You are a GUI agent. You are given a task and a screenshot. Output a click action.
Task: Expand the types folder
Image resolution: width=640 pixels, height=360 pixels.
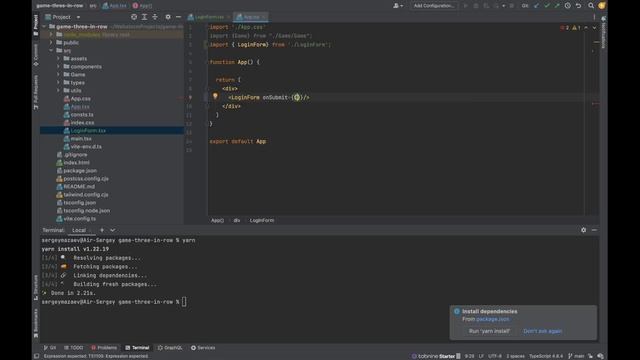pos(58,82)
